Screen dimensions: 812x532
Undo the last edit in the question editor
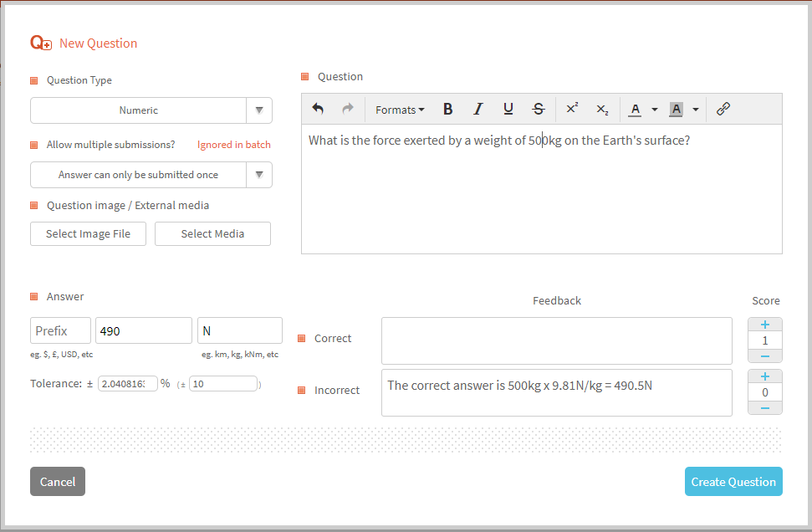point(318,110)
